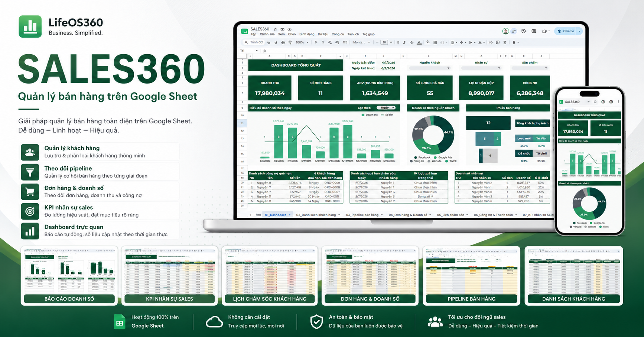Screen dimensions: 644x337
Task: Toggle bold formatting (B)
Action: [x=398, y=42]
